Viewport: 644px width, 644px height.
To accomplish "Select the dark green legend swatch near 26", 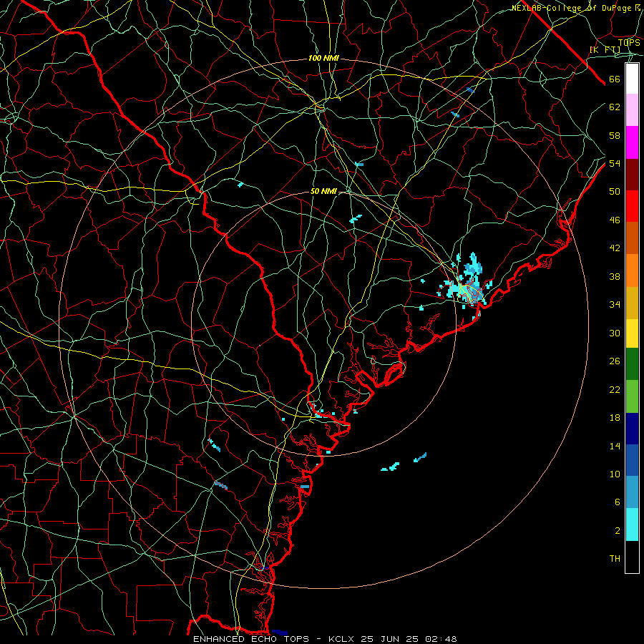I will coord(632,364).
